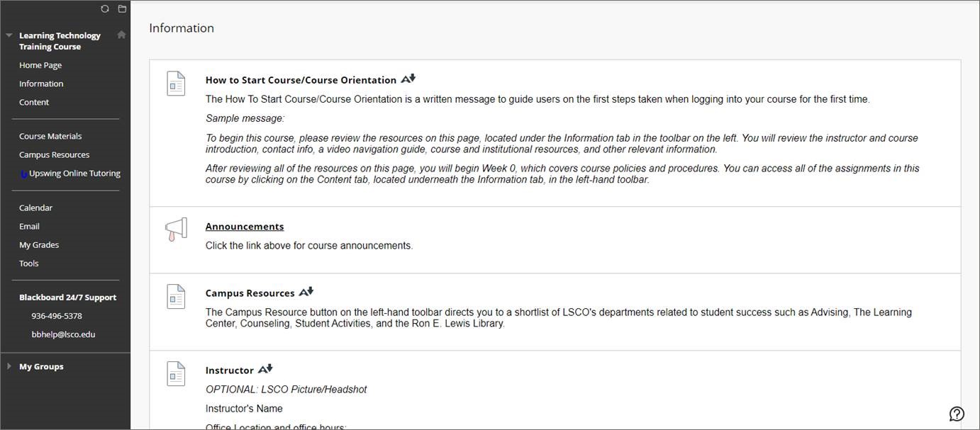
Task: Click the document icon beside Course Orientation
Action: click(x=176, y=84)
